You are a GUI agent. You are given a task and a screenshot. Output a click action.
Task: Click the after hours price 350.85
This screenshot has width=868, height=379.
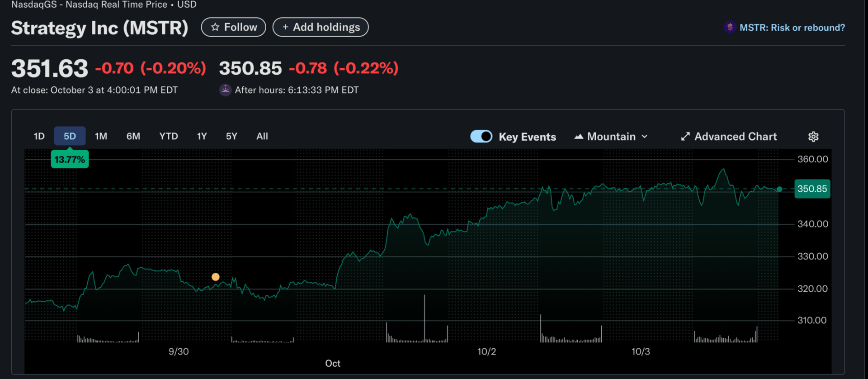250,68
